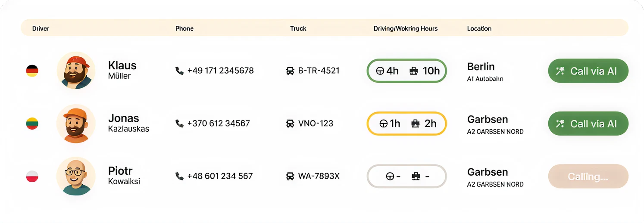Click the work briefcase icon in Jonas's hours
Image resolution: width=644 pixels, height=223 pixels.
point(415,124)
